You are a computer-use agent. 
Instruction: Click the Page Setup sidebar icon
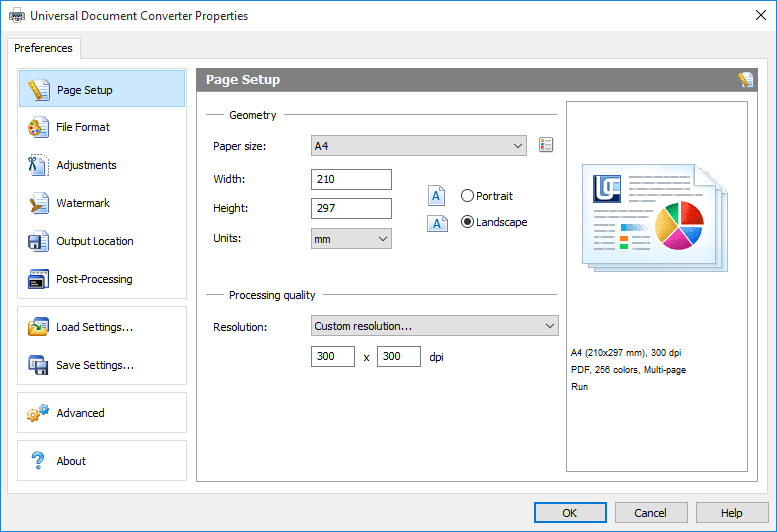tap(39, 90)
